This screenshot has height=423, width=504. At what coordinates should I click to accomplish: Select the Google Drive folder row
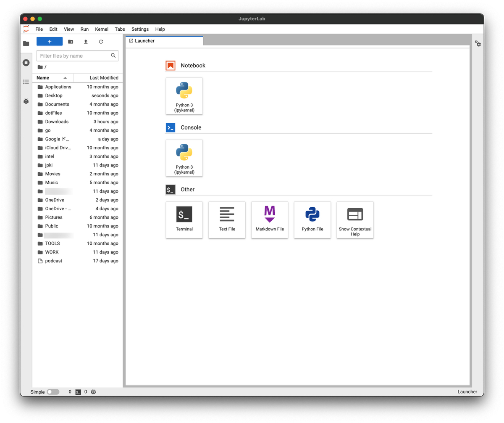[x=77, y=139]
